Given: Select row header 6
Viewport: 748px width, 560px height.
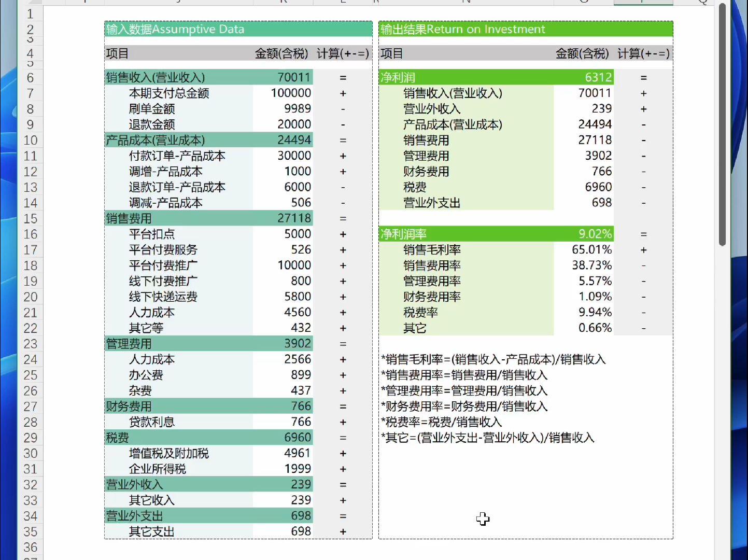Looking at the screenshot, I should coord(30,78).
